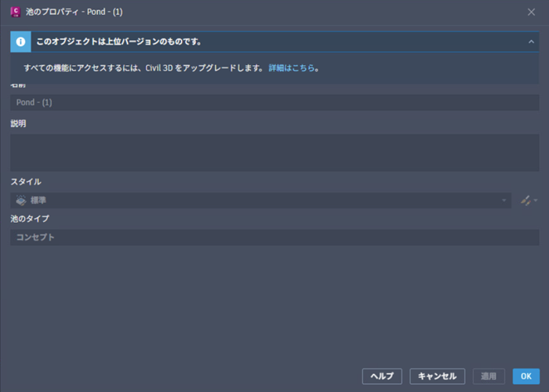
Task: Confirm with the OK button
Action: (526, 376)
